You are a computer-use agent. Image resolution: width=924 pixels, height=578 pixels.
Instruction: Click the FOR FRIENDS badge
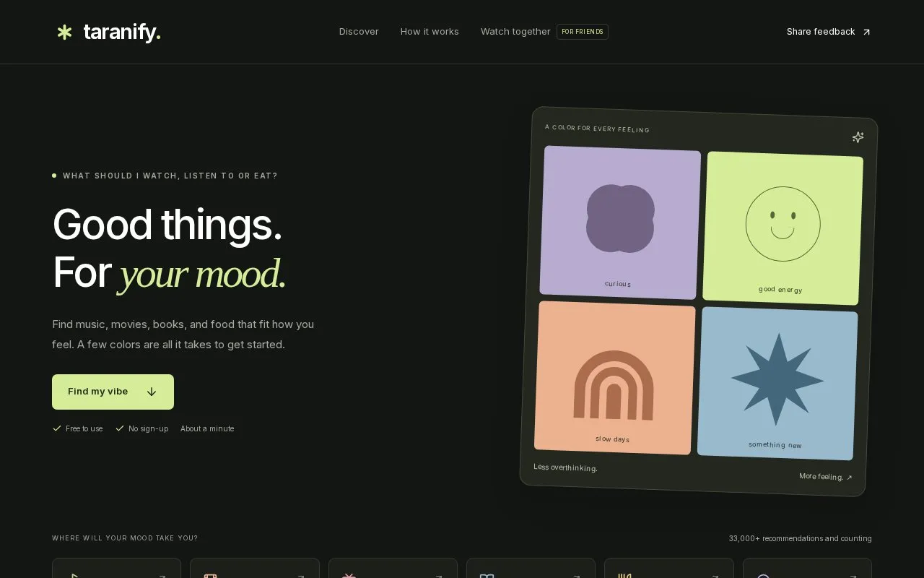click(x=583, y=32)
